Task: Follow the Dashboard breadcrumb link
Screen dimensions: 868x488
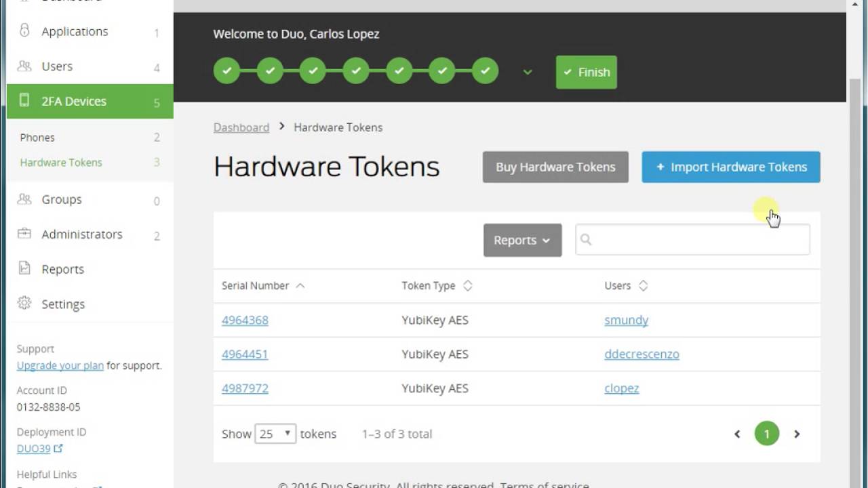Action: click(x=241, y=127)
